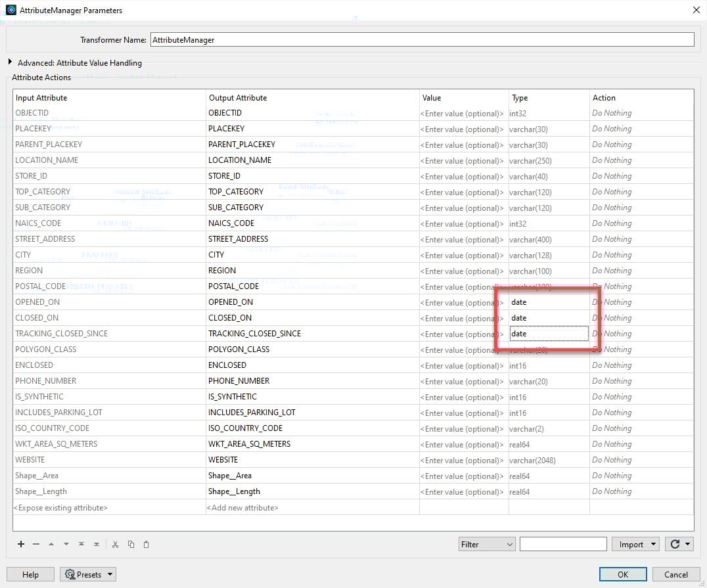This screenshot has height=588, width=707.
Task: Expand Advanced: Attribute Value Handling section
Action: [10, 62]
